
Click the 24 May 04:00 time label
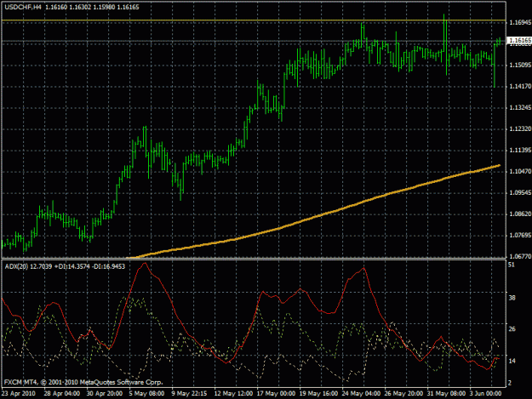(362, 394)
